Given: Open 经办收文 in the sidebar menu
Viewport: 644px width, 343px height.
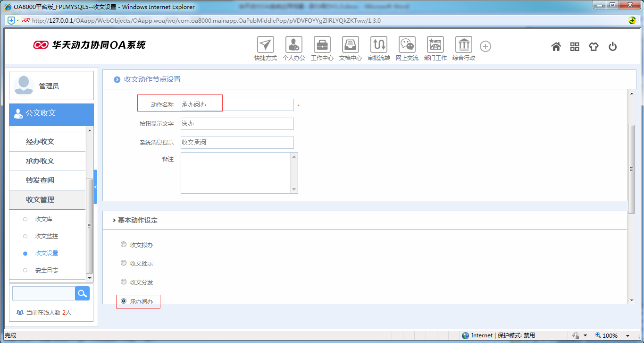Looking at the screenshot, I should click(40, 142).
